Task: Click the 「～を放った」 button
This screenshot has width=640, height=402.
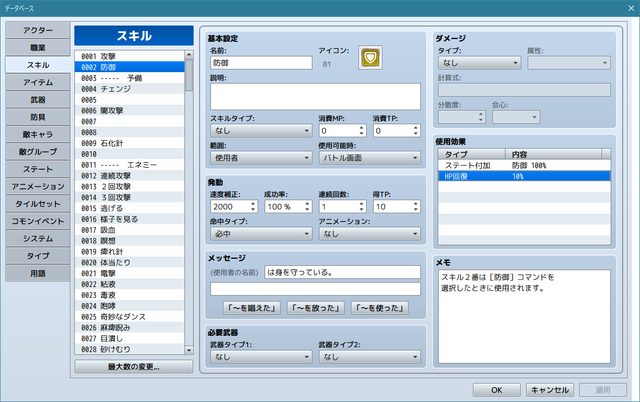Action: click(316, 308)
